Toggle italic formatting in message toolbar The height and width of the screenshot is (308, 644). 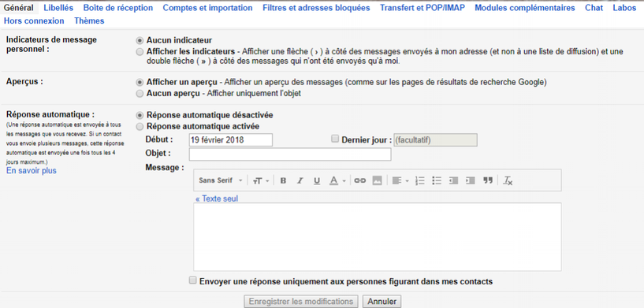click(x=300, y=180)
